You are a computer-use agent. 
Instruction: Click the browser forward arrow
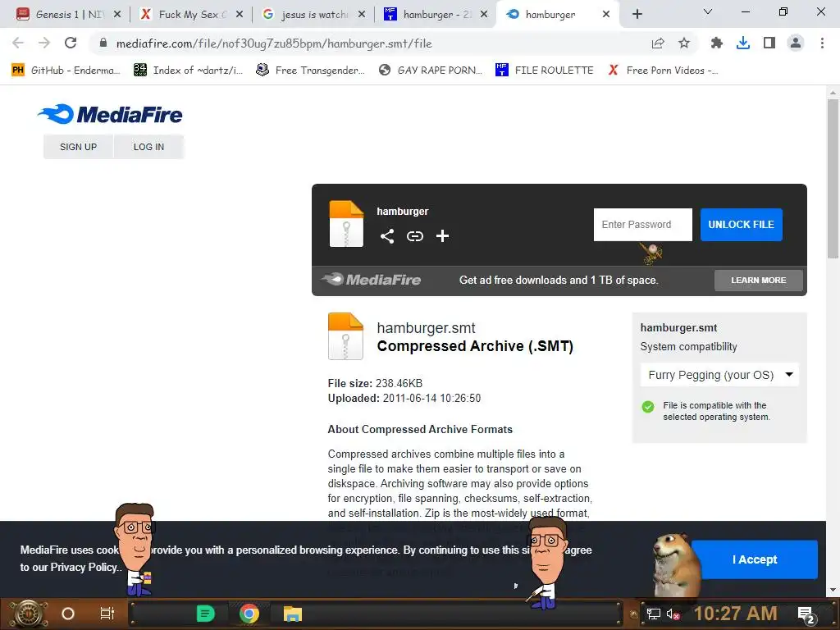pyautogui.click(x=44, y=43)
